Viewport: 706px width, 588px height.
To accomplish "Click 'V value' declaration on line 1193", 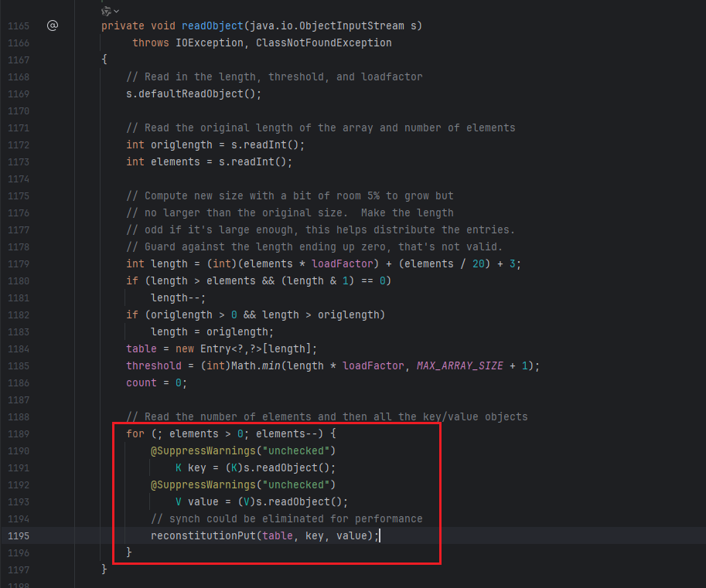I will tap(196, 501).
